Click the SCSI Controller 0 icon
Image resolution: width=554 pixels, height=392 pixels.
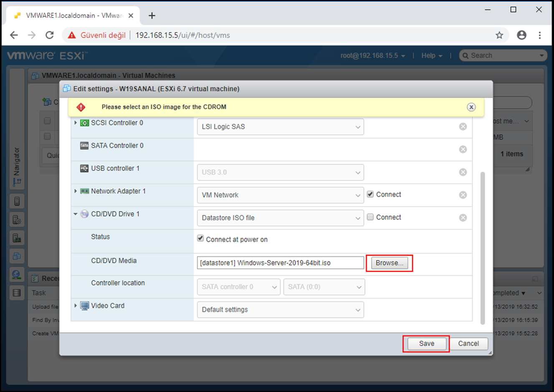point(84,123)
